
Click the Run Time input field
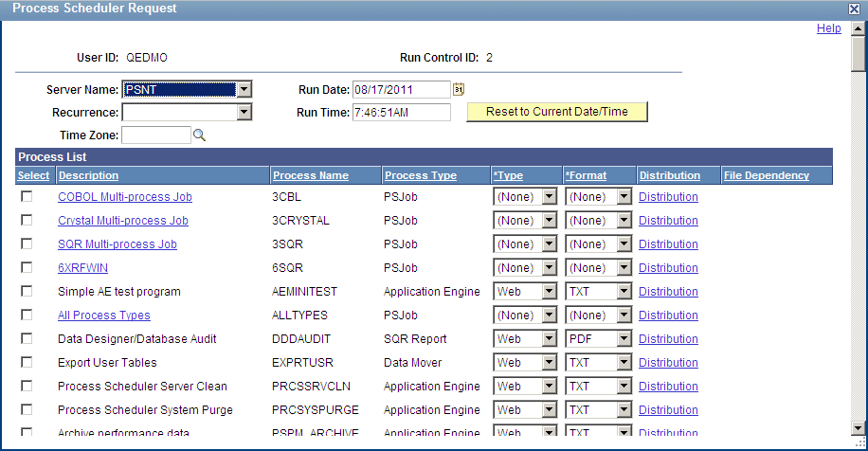[402, 113]
